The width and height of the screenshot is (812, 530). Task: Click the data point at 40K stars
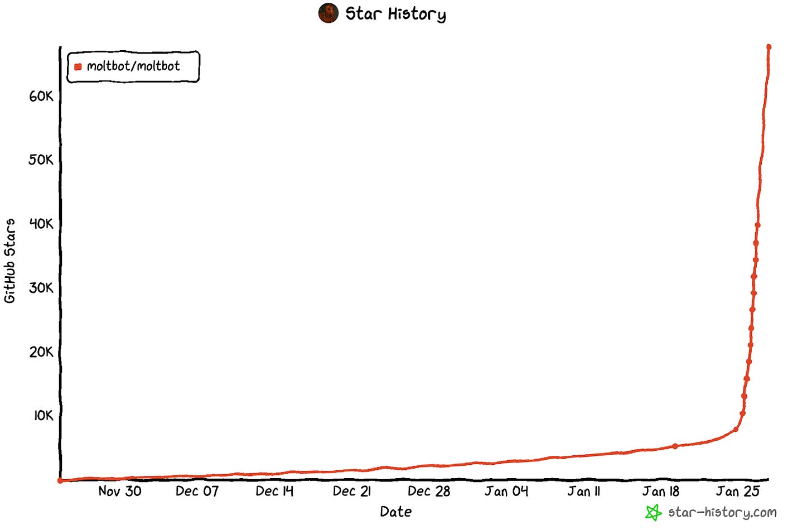tap(757, 225)
